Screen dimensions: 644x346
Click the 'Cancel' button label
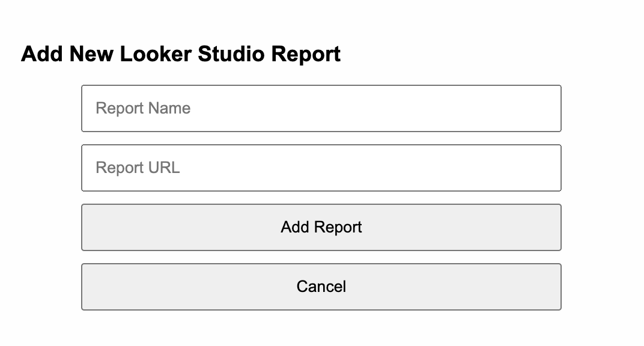tap(321, 287)
